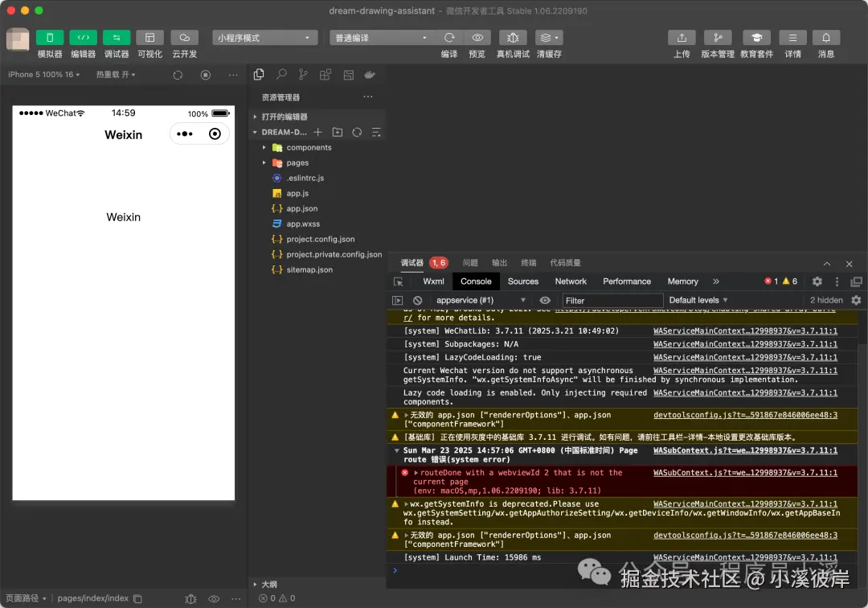Open the 预览 eye icon

(x=477, y=38)
